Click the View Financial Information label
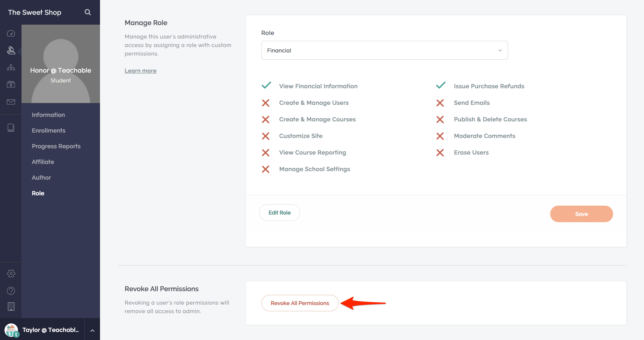 click(x=318, y=86)
